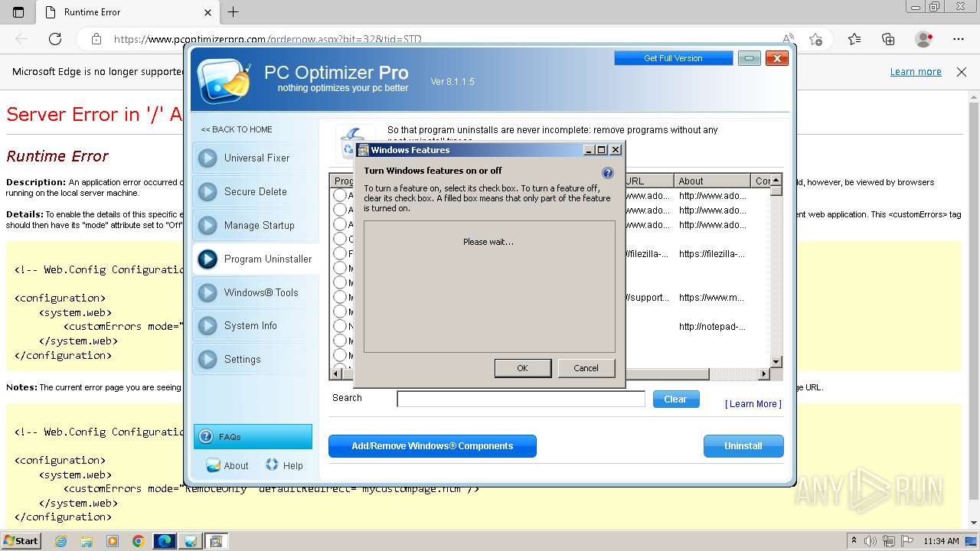Open the Edge favorites list
Screen dimensions: 980x551
point(854,39)
